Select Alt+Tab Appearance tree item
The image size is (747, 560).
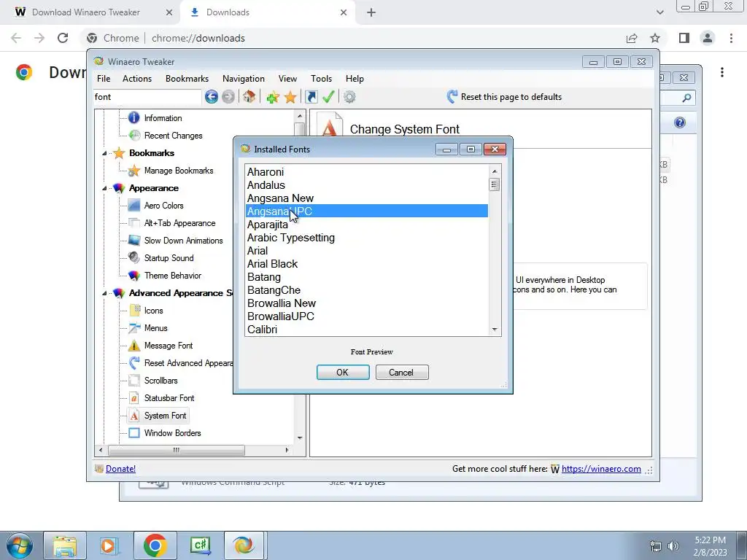tap(179, 223)
